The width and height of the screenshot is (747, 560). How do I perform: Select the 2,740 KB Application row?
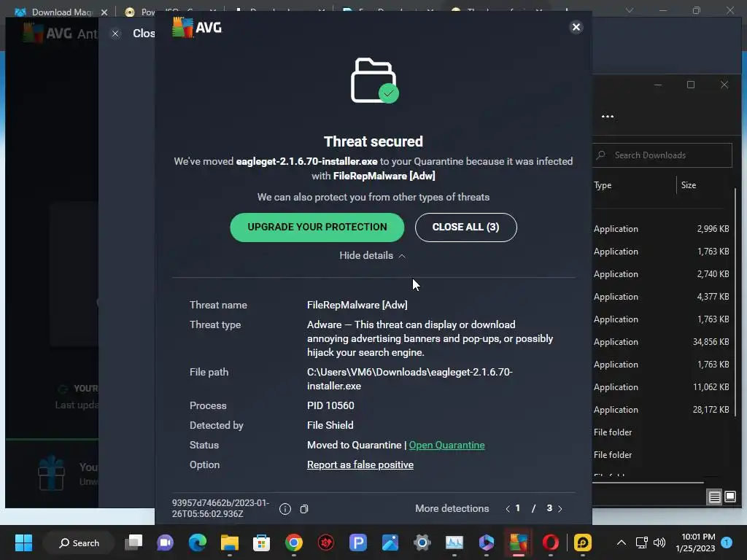click(x=661, y=274)
